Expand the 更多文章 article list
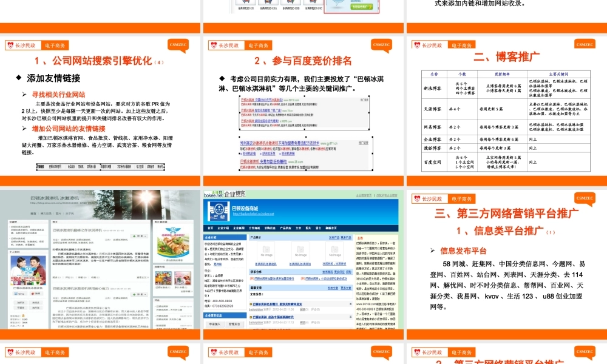 point(344,289)
